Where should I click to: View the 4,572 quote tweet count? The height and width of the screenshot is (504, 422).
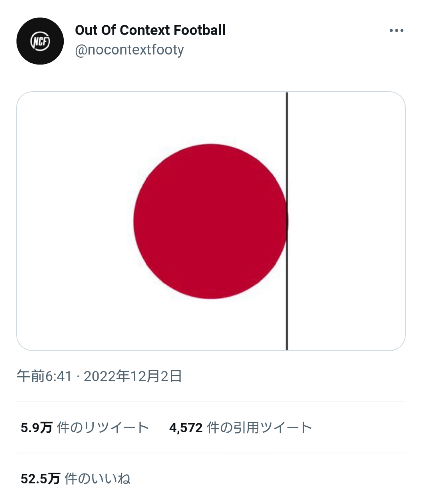point(186,428)
